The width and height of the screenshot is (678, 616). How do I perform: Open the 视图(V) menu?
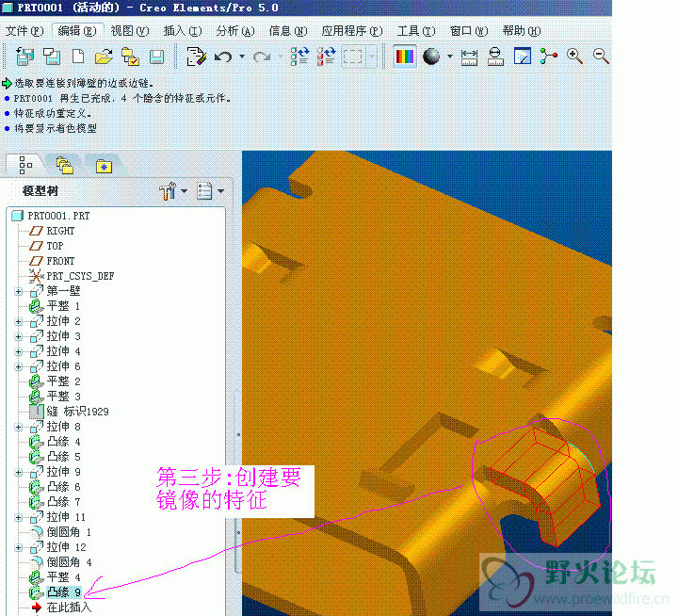pyautogui.click(x=130, y=31)
